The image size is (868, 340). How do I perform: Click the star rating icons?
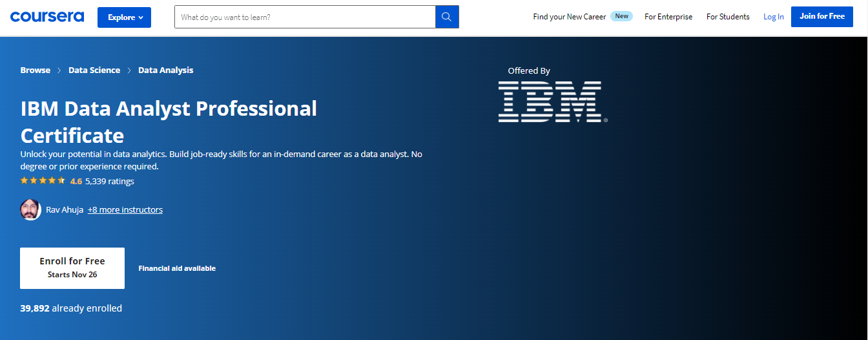(x=43, y=181)
